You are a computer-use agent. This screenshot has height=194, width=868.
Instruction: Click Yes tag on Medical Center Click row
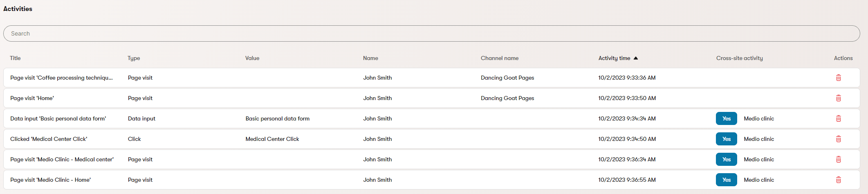(x=726, y=139)
